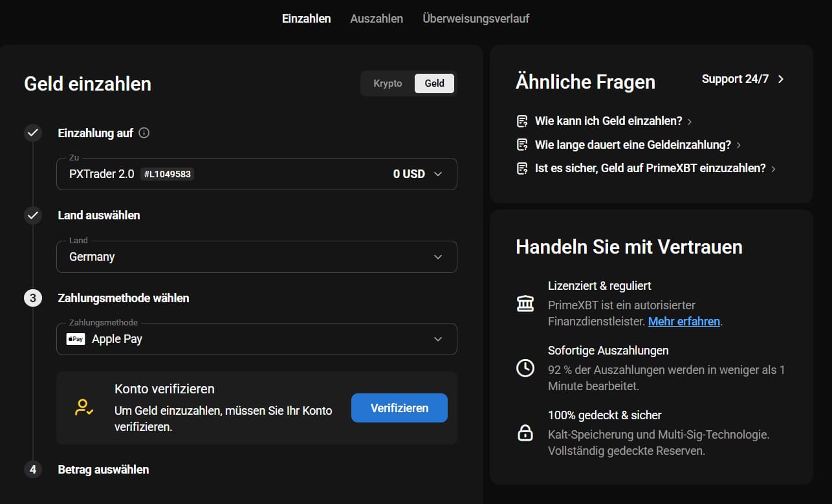Screen dimensions: 832x504
Task: Click the Handeln Sie mit Vertrauen heading
Action: [629, 247]
